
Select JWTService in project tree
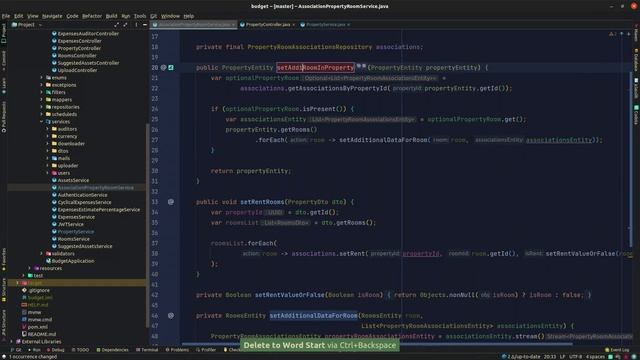point(67,224)
